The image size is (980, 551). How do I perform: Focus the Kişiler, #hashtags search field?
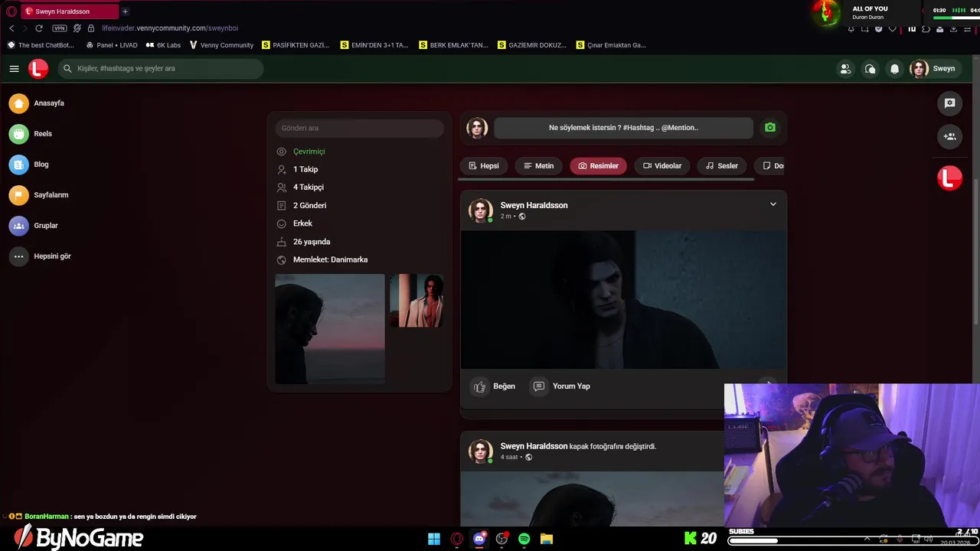point(161,69)
